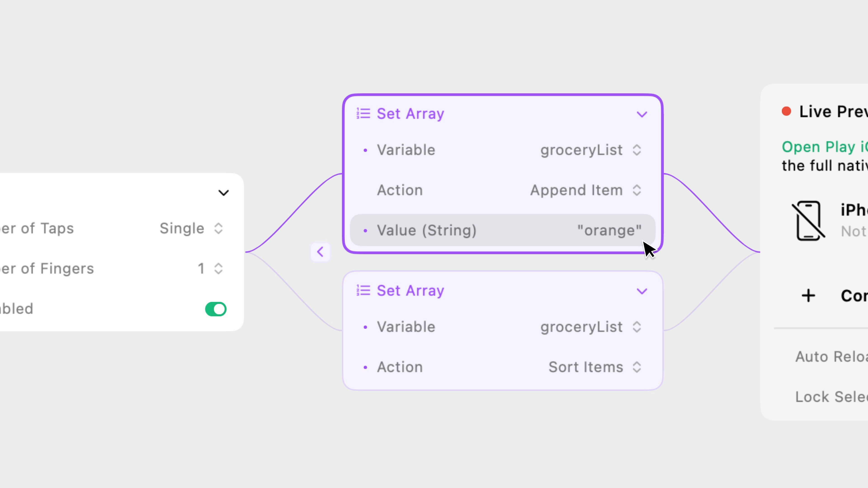
Task: Open the Sort Items action dropdown
Action: pyautogui.click(x=594, y=367)
